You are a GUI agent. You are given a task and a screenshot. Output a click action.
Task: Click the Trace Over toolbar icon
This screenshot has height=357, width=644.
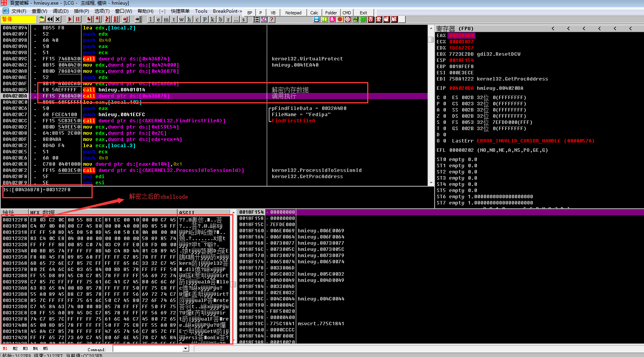click(x=116, y=19)
